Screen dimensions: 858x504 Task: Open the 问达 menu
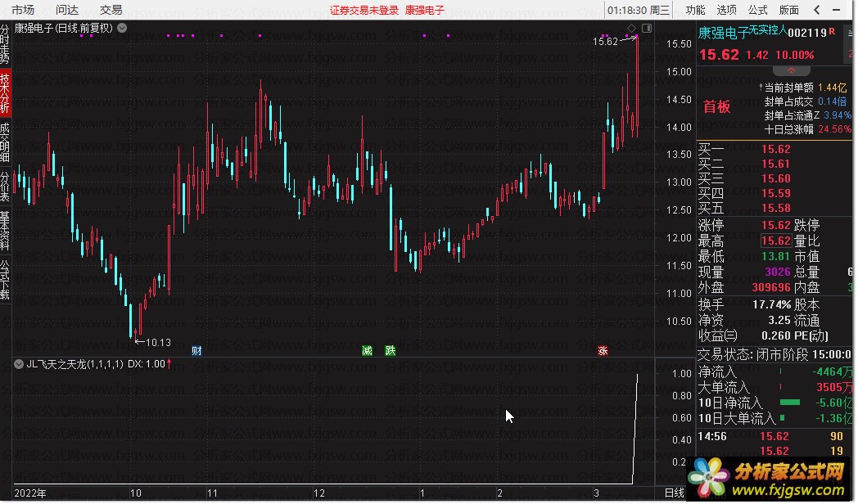pos(67,10)
